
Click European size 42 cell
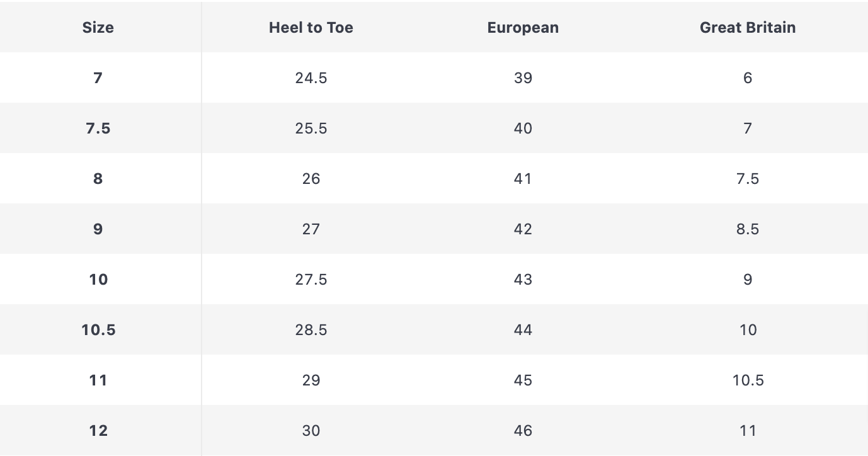[x=523, y=229]
